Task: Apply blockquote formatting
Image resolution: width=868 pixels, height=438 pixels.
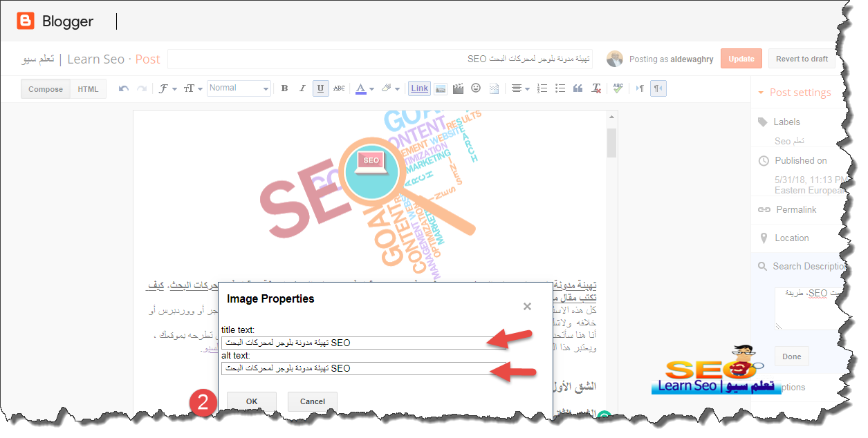Action: 578,88
